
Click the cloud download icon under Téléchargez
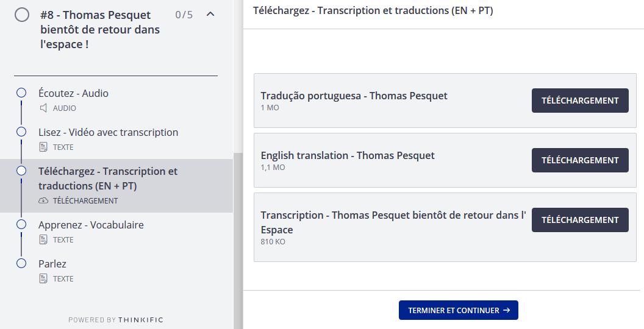click(43, 200)
